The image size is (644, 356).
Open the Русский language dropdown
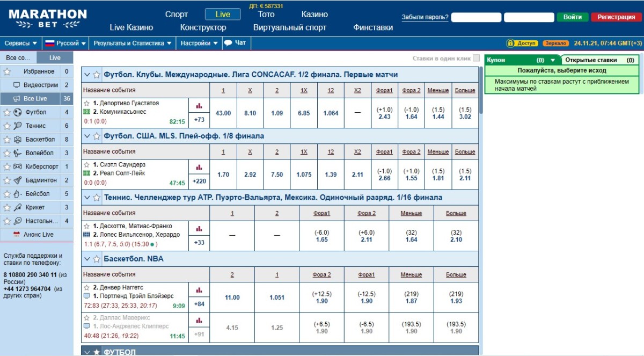tap(62, 43)
